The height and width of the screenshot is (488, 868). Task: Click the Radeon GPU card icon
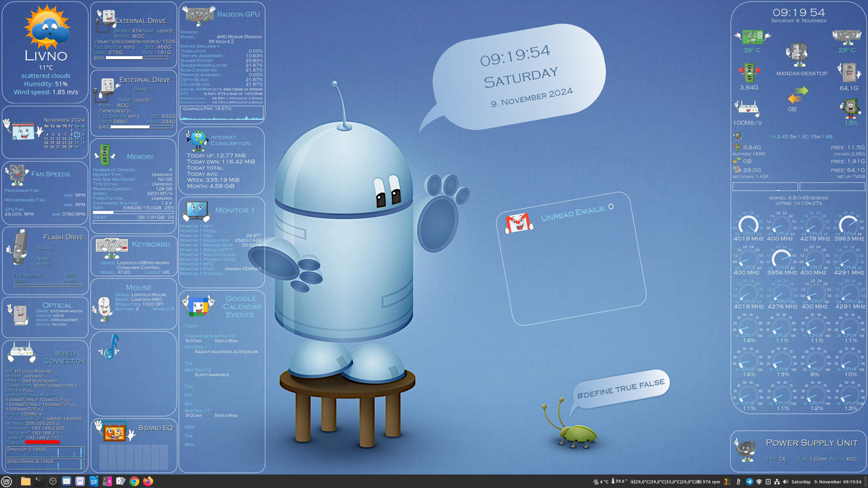point(198,15)
